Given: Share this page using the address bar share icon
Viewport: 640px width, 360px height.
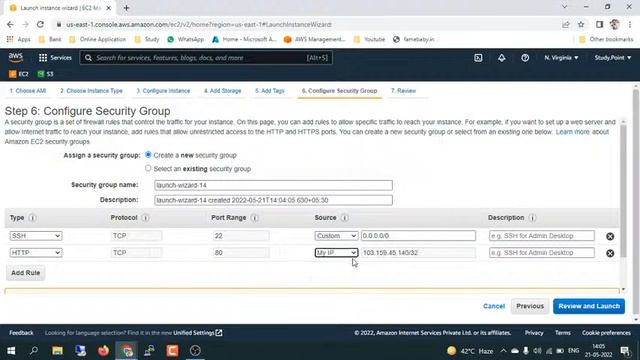Looking at the screenshot, I should tap(566, 24).
